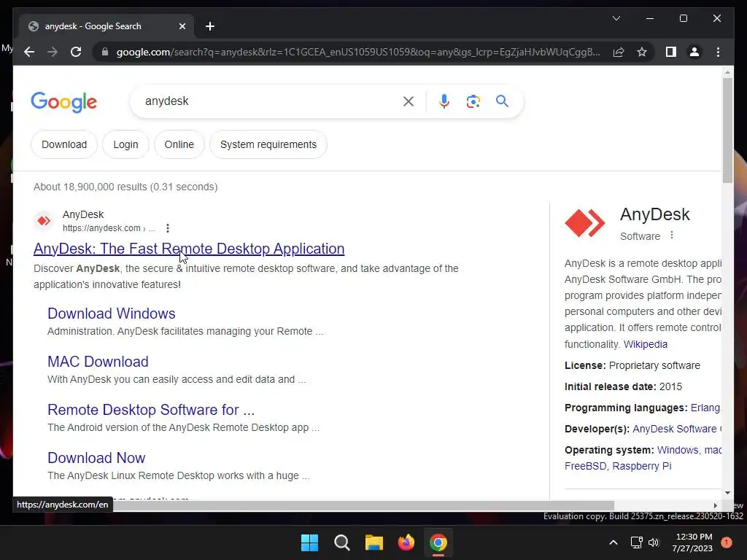This screenshot has width=747, height=560.
Task: Go back using browser back arrow
Action: click(29, 52)
